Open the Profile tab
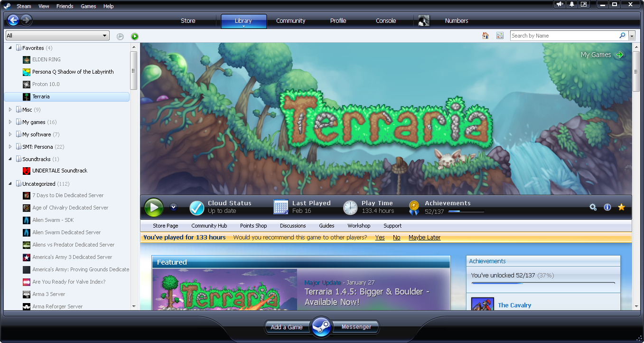The image size is (644, 343). pos(338,21)
